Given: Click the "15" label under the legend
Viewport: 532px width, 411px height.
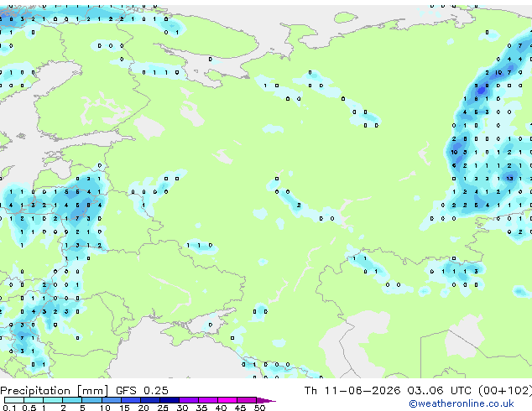Looking at the screenshot, I should pyautogui.click(x=124, y=408).
